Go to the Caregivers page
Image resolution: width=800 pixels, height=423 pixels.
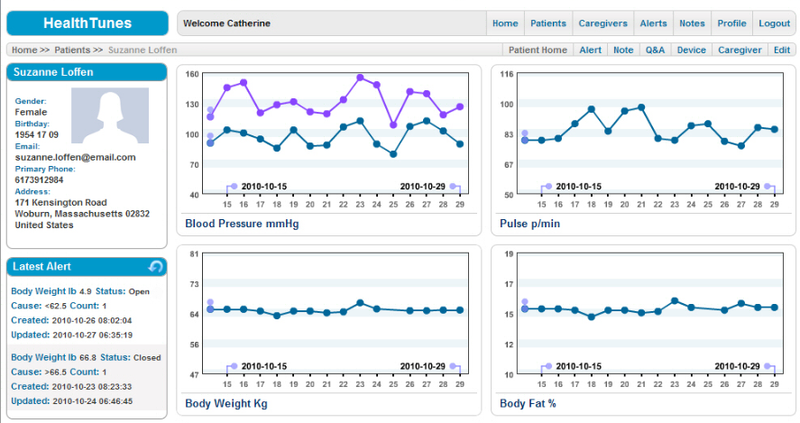(602, 23)
